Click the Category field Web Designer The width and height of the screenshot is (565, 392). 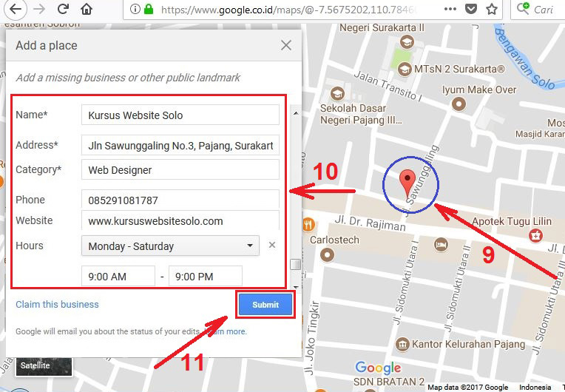pos(180,169)
